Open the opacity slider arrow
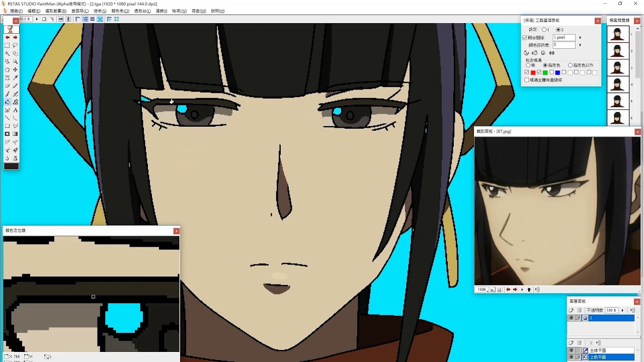Image resolution: width=644 pixels, height=362 pixels. point(622,310)
